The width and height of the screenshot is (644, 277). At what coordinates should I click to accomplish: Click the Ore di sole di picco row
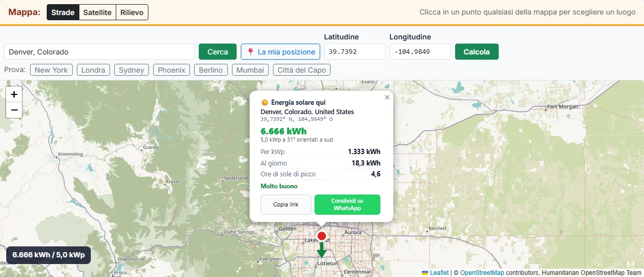320,174
